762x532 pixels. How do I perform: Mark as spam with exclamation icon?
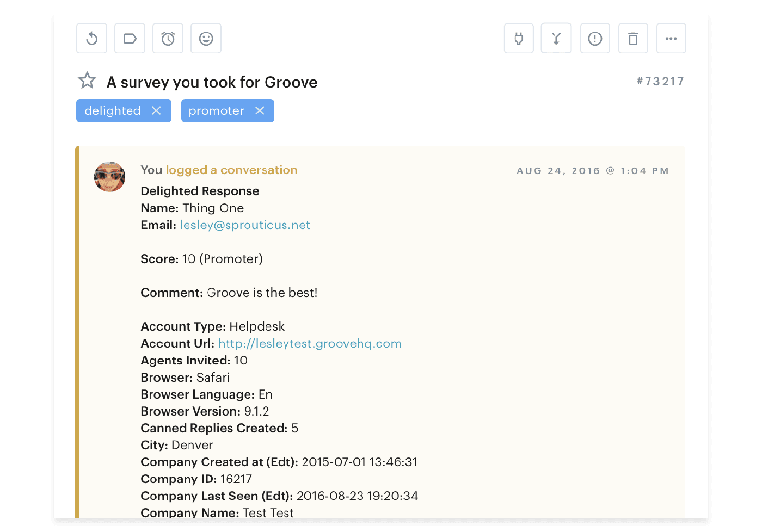point(595,39)
